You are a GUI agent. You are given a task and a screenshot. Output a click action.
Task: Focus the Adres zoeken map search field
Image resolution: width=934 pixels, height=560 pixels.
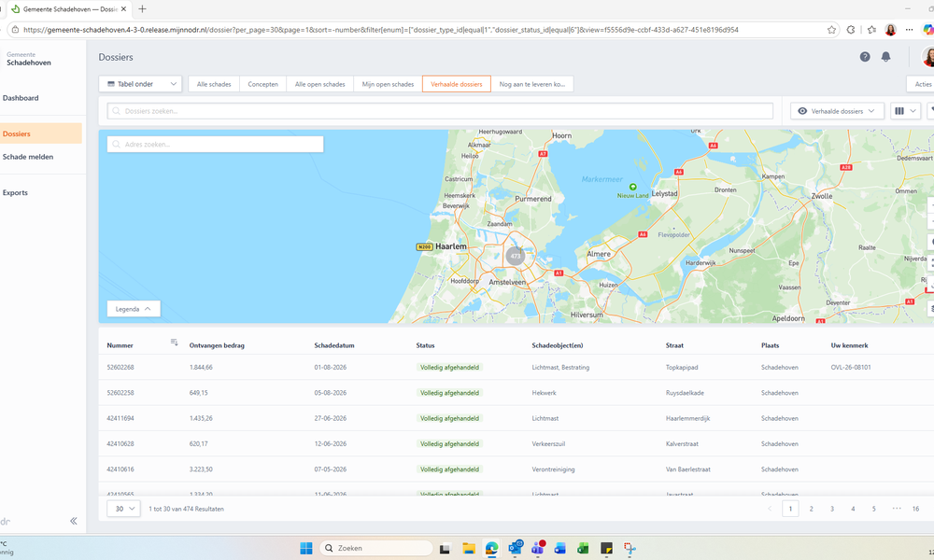click(x=215, y=144)
